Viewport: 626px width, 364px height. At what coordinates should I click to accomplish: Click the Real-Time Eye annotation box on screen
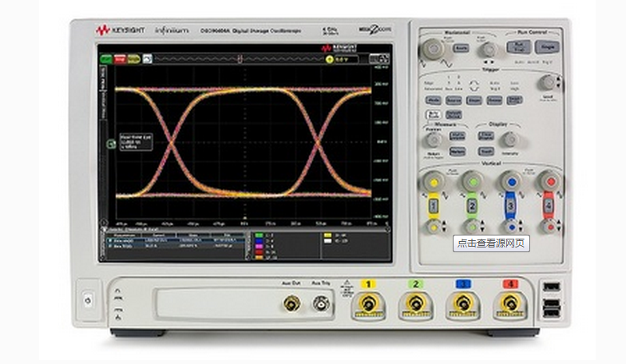pos(136,142)
